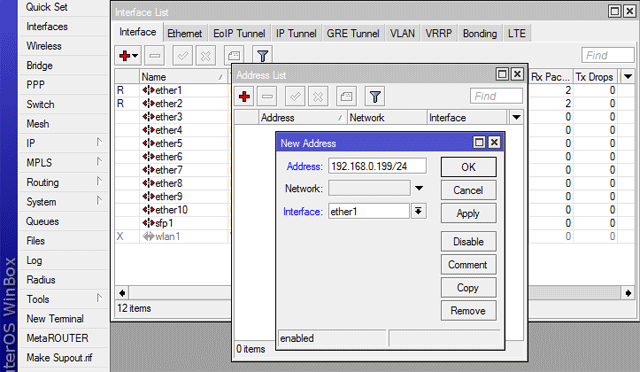Expand the Routing submenu in sidebar
Screen dimensions: 640x372
tap(99, 181)
